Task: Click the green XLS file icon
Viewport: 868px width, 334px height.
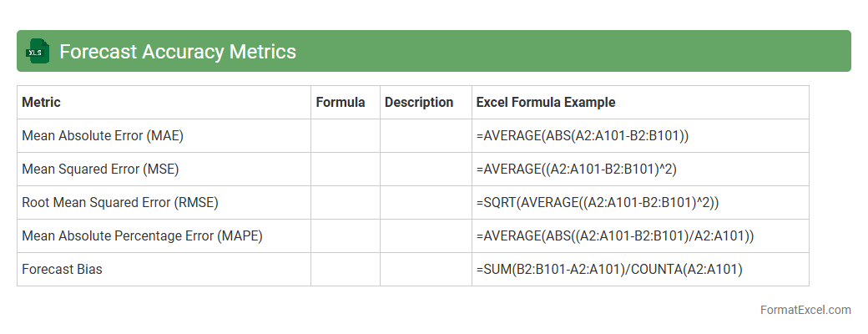Action: [38, 52]
